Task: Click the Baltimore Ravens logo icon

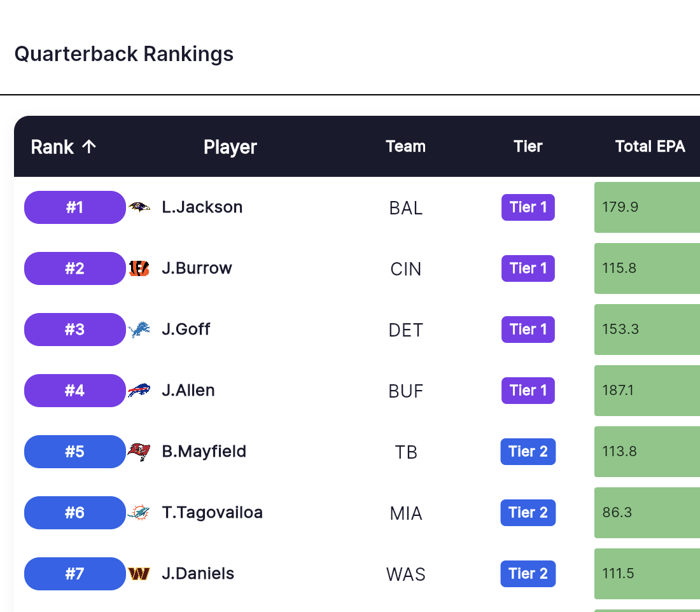Action: (139, 207)
